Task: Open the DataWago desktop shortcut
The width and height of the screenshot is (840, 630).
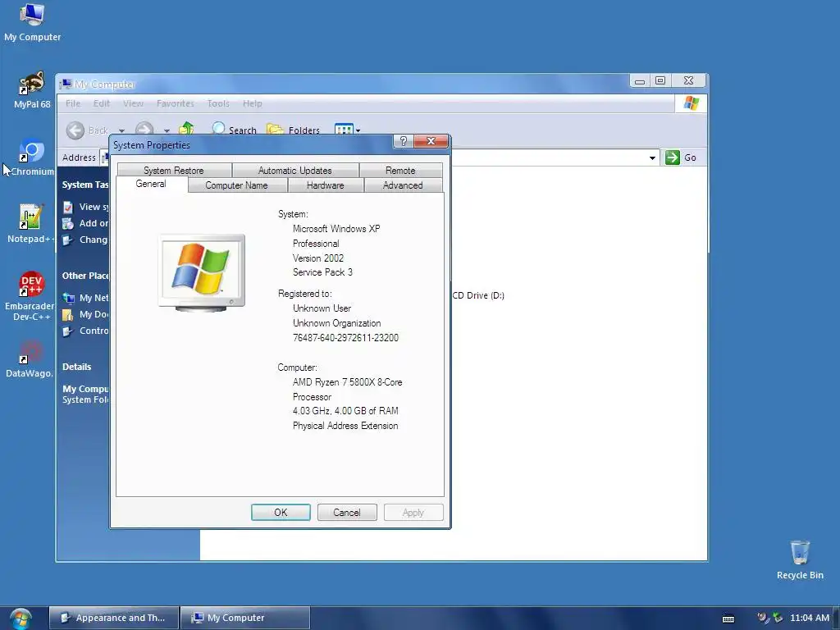Action: pyautogui.click(x=30, y=359)
